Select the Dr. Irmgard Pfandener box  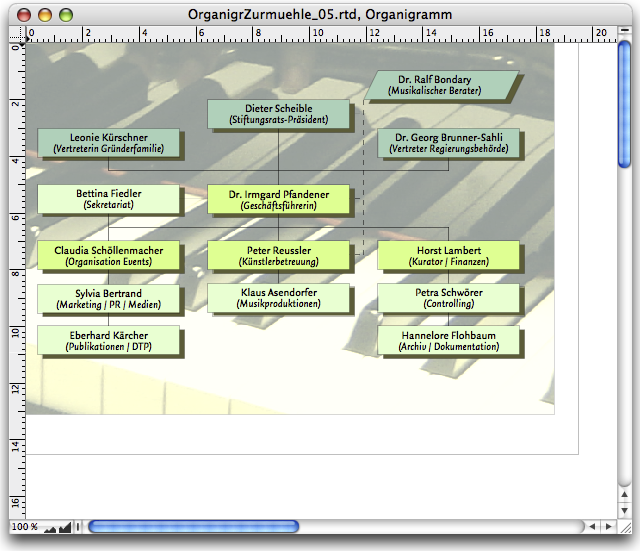tap(280, 199)
